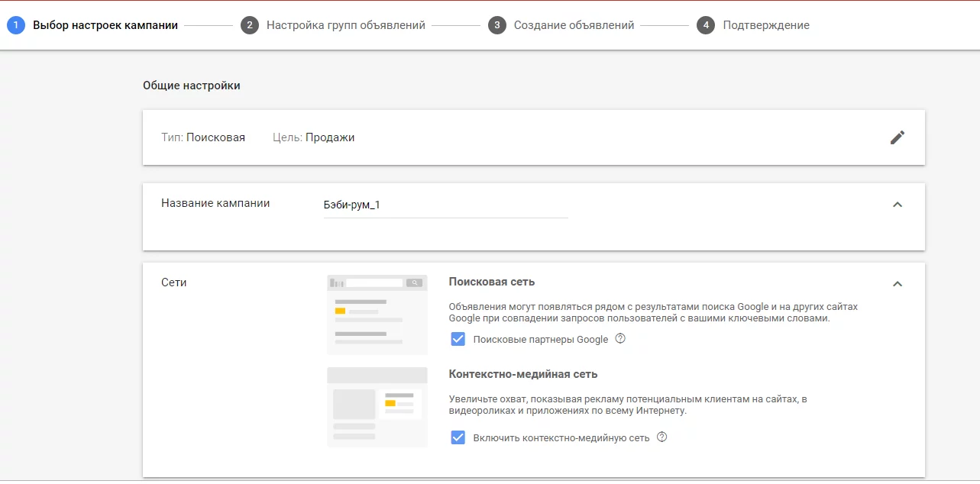The width and height of the screenshot is (980, 484).
Task: Uncheck the Поисковые партнеры Google checkbox
Action: tap(458, 339)
